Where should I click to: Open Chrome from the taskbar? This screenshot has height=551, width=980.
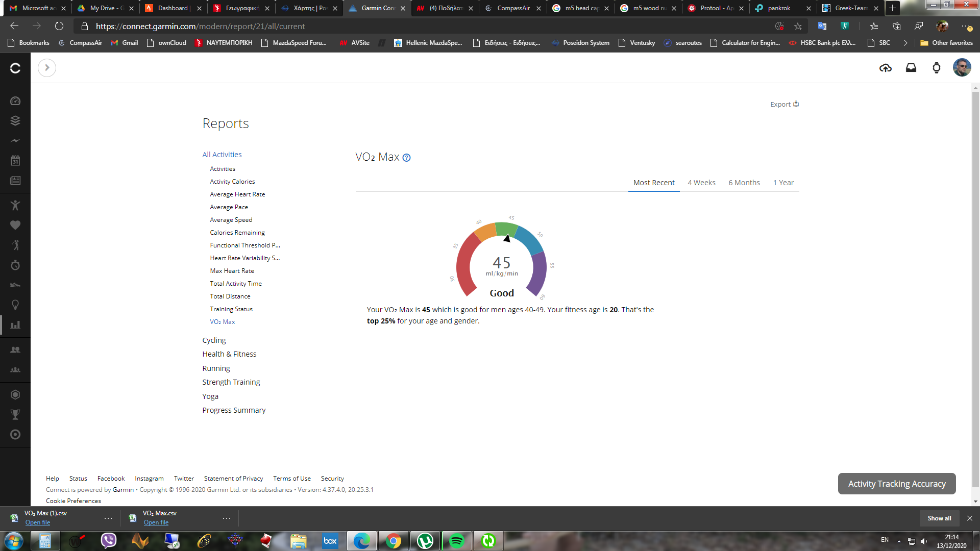click(x=394, y=541)
